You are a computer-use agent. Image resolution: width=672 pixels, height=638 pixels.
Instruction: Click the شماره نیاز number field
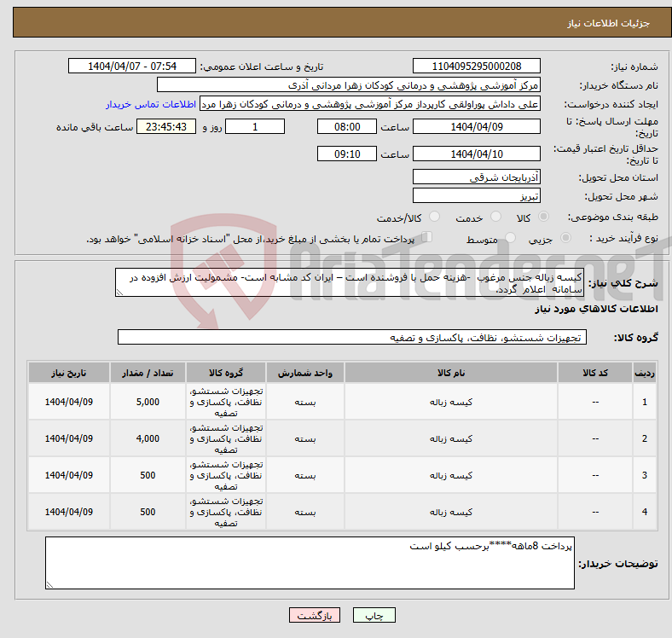coord(476,66)
